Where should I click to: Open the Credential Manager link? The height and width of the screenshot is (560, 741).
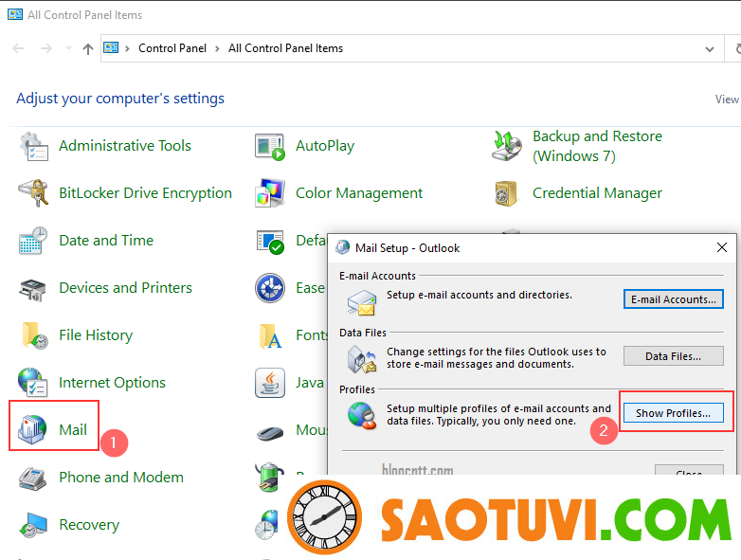(597, 193)
